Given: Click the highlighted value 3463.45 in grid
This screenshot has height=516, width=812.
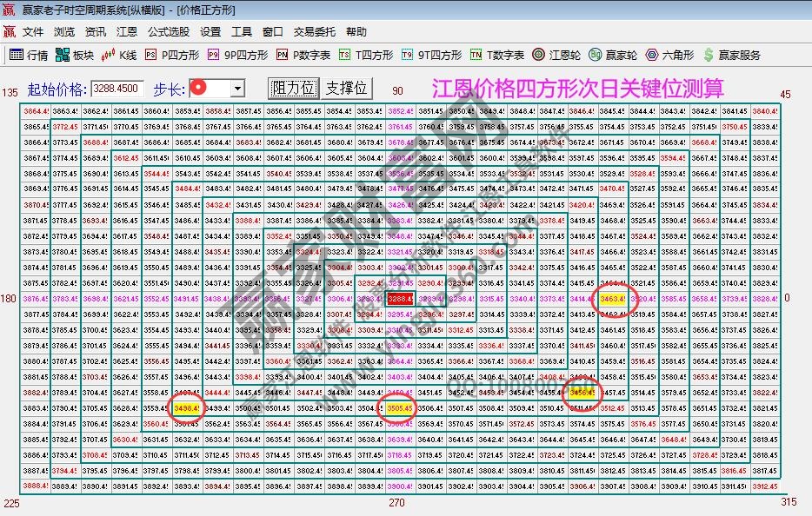Looking at the screenshot, I should pyautogui.click(x=615, y=298).
